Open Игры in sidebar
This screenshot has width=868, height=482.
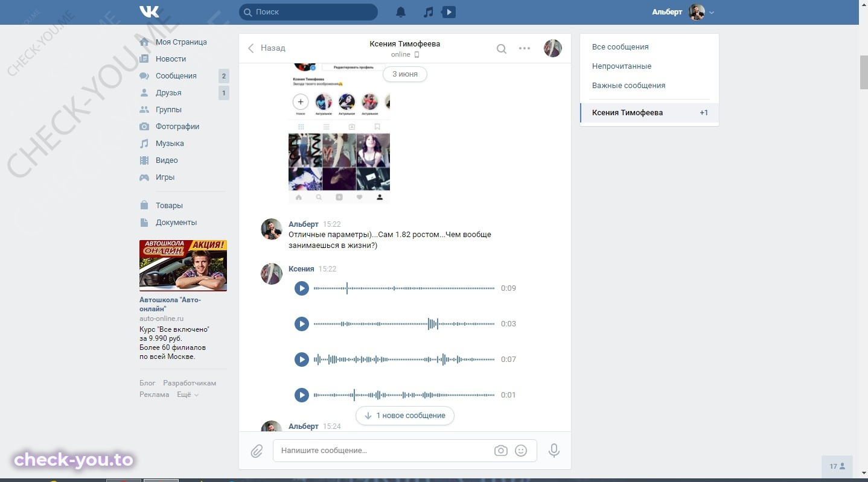click(x=165, y=177)
